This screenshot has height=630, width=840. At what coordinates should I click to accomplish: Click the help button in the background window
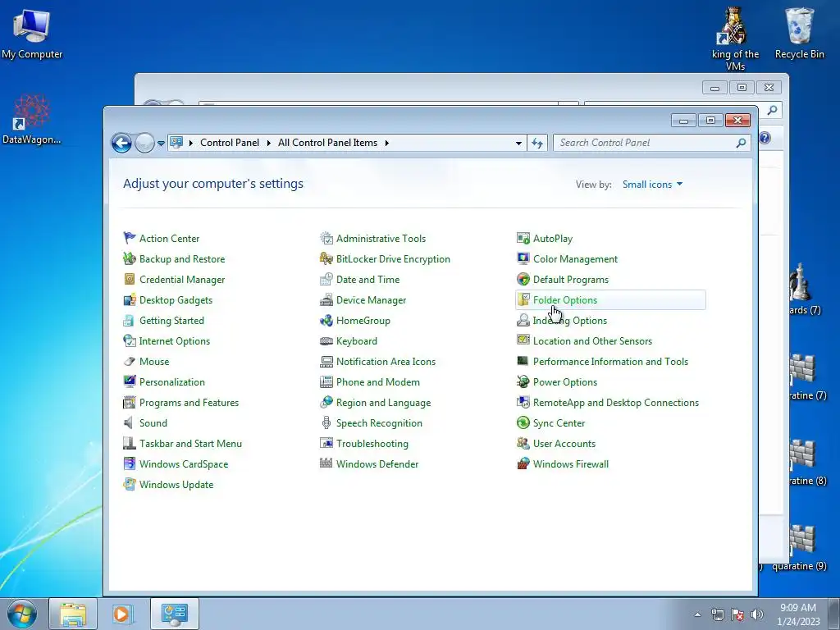(765, 138)
